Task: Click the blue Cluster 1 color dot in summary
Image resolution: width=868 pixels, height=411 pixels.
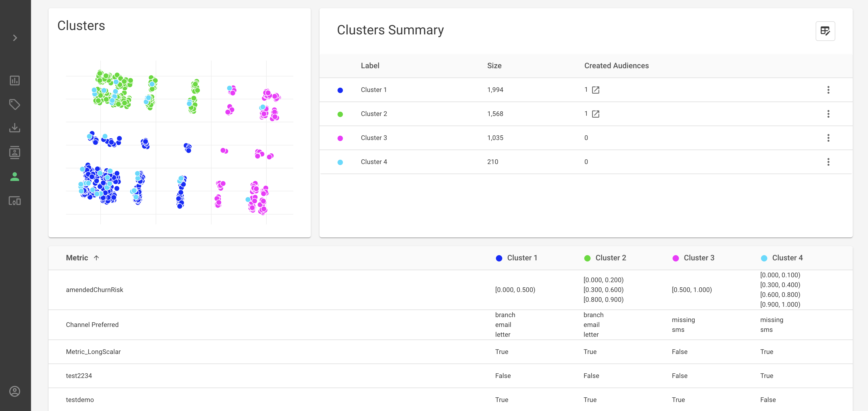Action: tap(340, 90)
